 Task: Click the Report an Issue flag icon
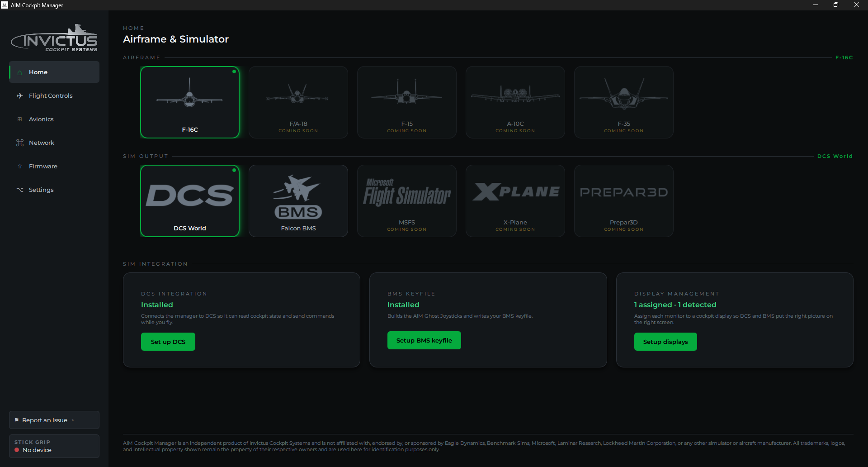[x=16, y=420]
